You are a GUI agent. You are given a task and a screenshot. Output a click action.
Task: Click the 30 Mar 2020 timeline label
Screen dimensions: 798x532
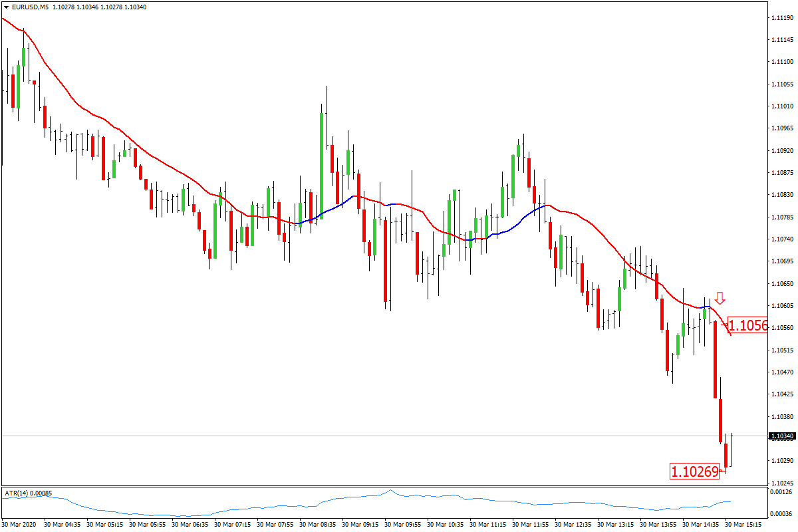[18, 524]
